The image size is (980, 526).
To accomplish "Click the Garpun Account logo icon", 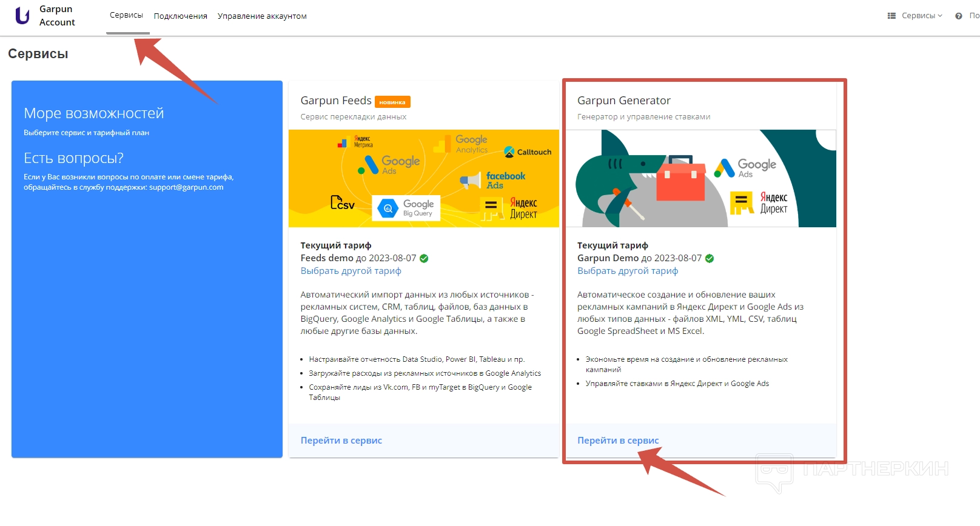I will [22, 16].
